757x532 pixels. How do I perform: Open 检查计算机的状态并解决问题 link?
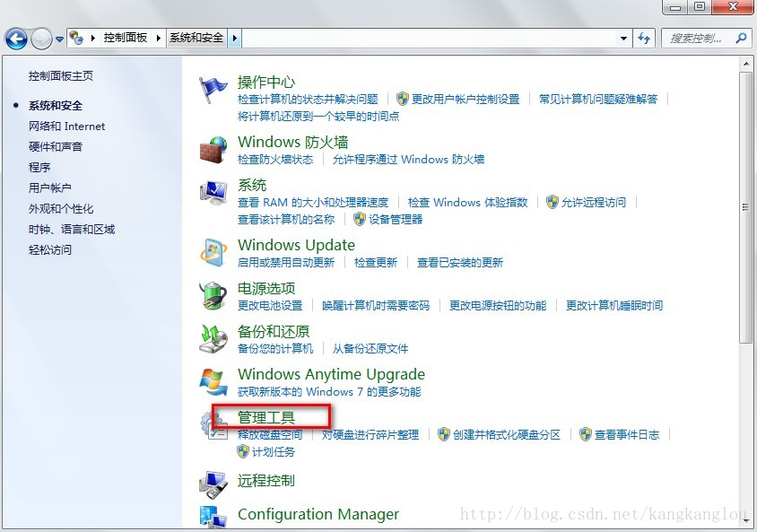click(308, 100)
